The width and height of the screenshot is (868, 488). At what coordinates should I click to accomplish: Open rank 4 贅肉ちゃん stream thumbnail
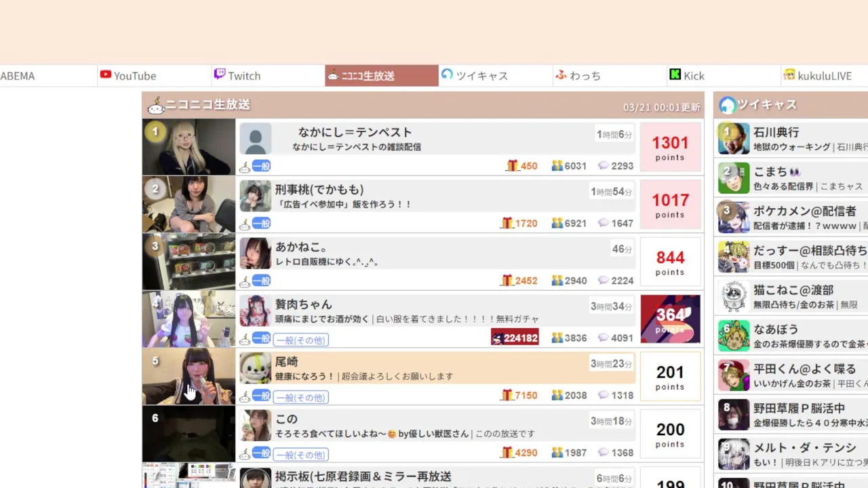[x=189, y=319]
